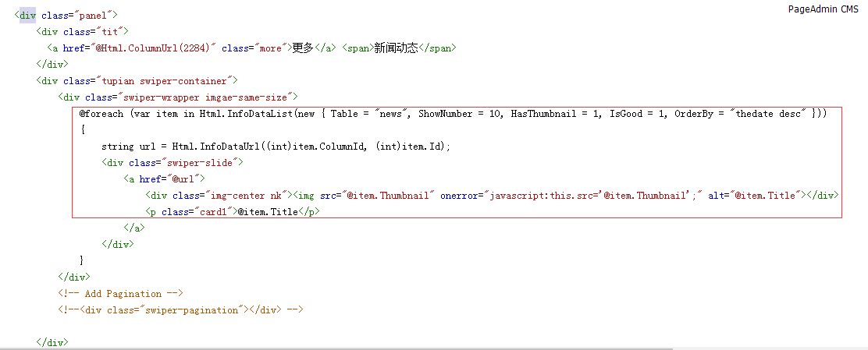Click the PageAdmin CMS watermark text
Screen dimensions: 868x350
click(822, 9)
